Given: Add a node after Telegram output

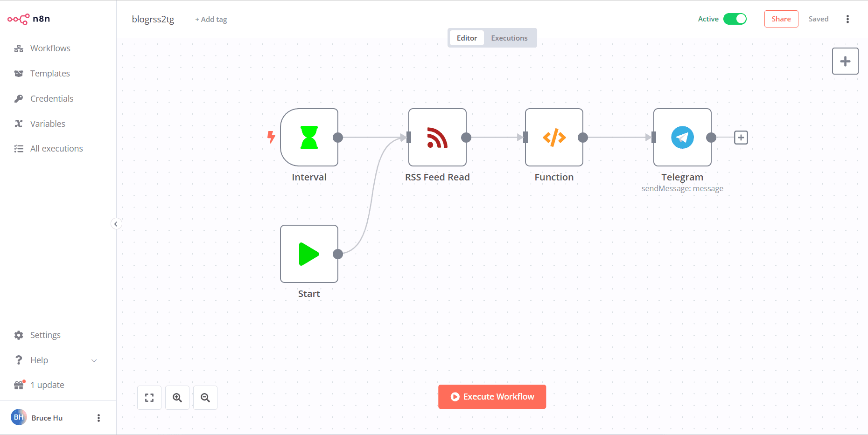Looking at the screenshot, I should pos(741,138).
